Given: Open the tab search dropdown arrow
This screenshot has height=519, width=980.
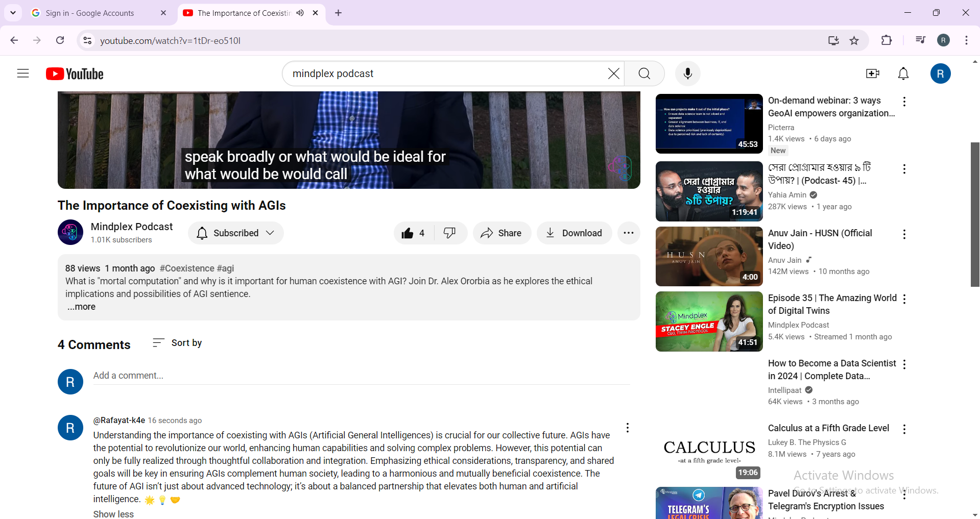Looking at the screenshot, I should (x=13, y=13).
